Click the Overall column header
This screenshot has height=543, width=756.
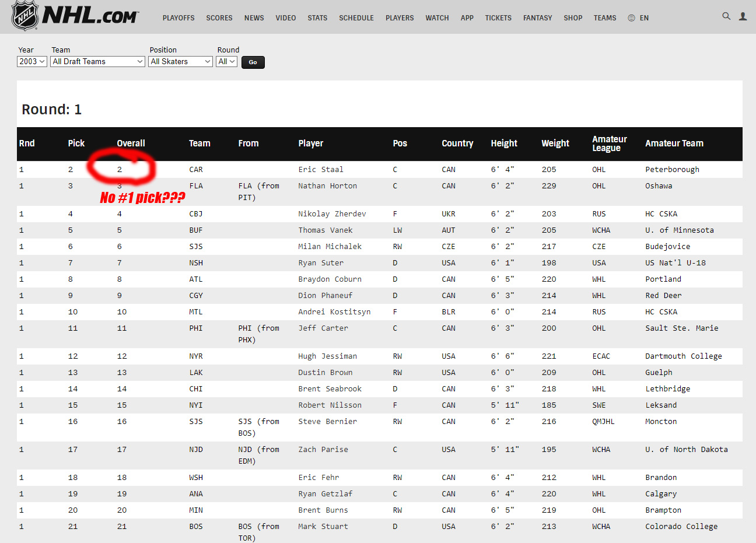pyautogui.click(x=131, y=143)
